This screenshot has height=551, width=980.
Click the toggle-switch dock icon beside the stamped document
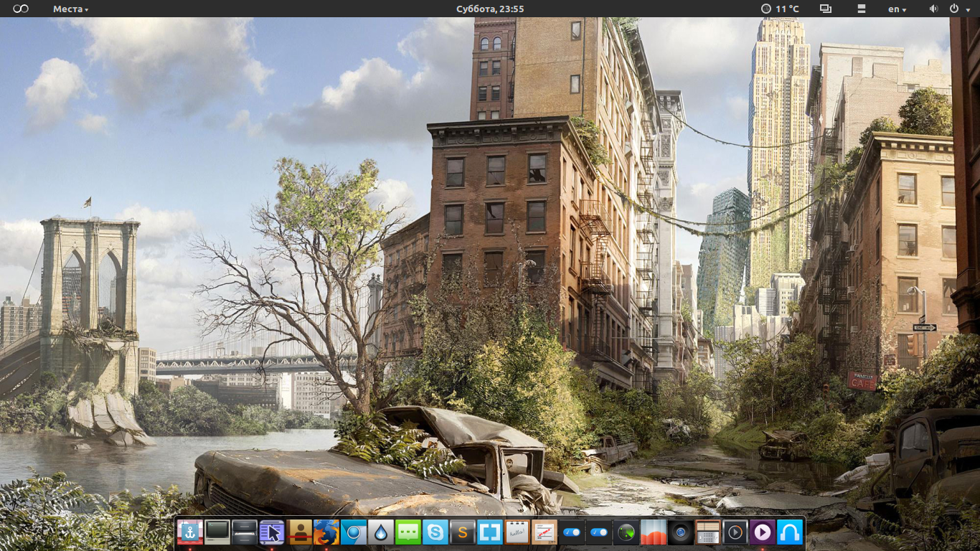[572, 532]
